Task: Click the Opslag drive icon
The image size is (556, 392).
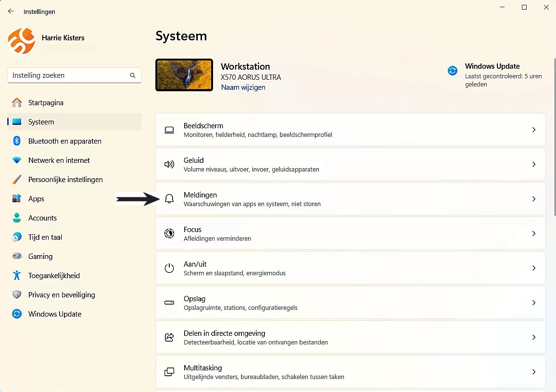Action: (169, 303)
